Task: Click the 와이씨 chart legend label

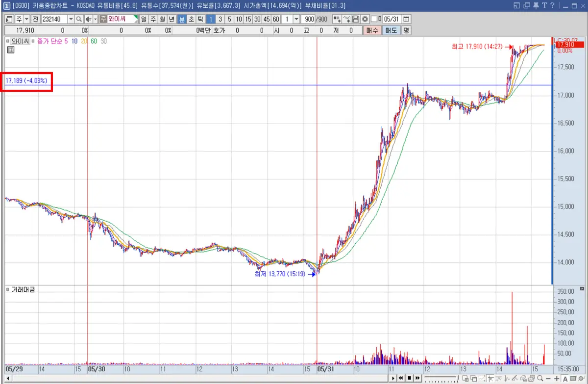Action: tap(21, 41)
